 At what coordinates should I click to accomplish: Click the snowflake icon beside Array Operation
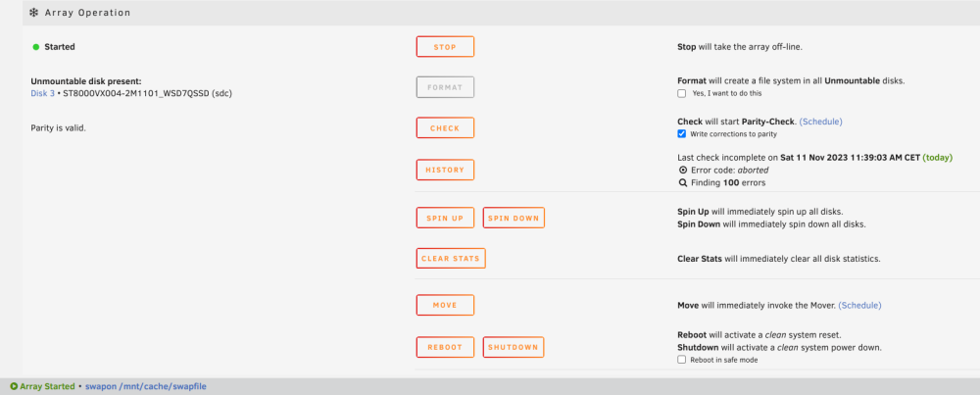coord(33,12)
